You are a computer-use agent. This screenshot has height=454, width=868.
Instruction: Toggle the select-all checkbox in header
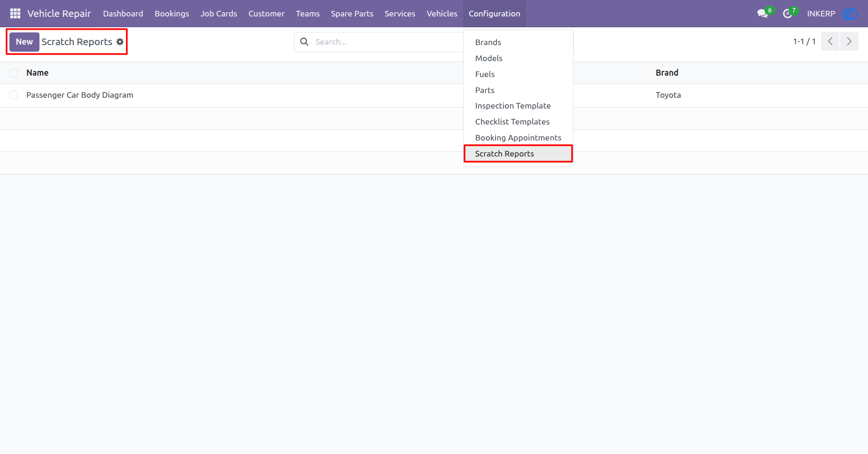[14, 73]
